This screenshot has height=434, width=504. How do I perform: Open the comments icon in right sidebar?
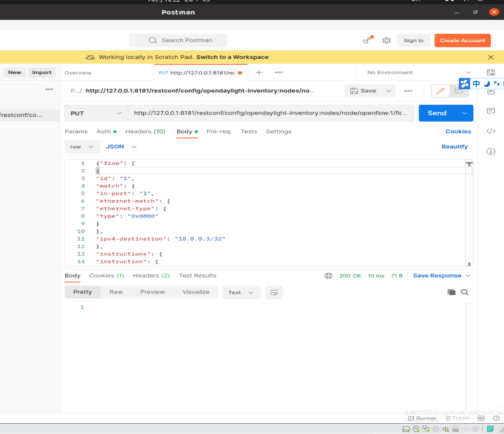490,111
